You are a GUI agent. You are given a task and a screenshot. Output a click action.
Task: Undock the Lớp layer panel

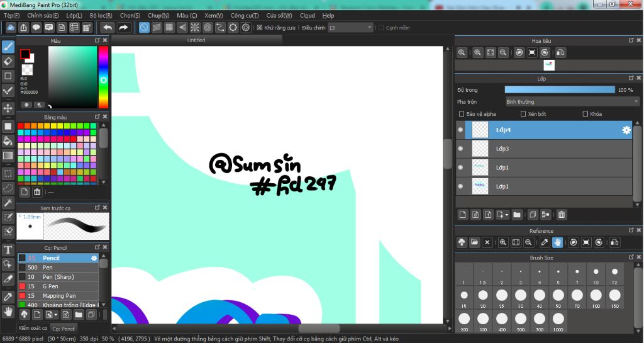pos(631,78)
